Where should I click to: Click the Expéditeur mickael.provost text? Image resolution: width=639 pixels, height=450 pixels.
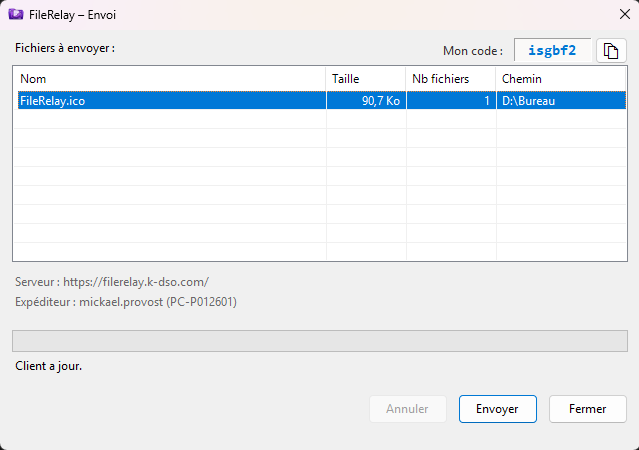pyautogui.click(x=126, y=302)
